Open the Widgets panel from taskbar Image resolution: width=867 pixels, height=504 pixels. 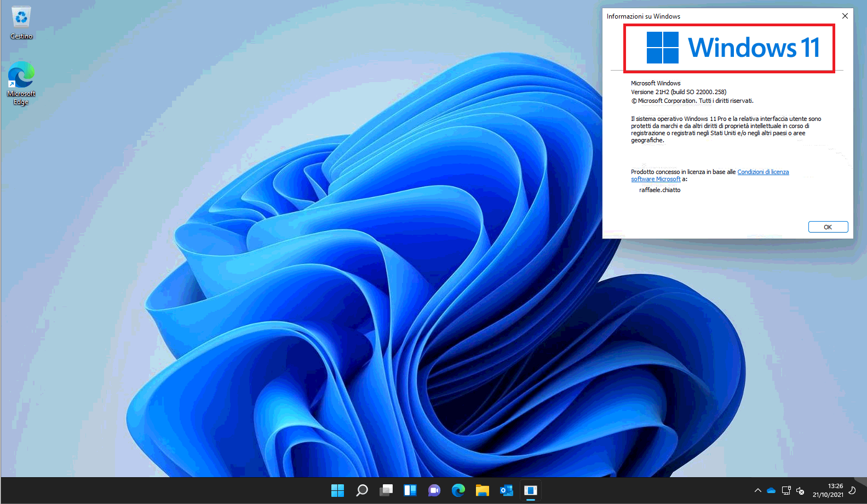[410, 490]
